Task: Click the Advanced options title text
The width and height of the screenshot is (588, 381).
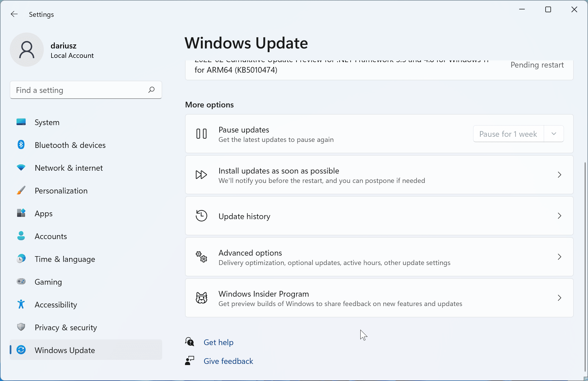Action: [250, 253]
